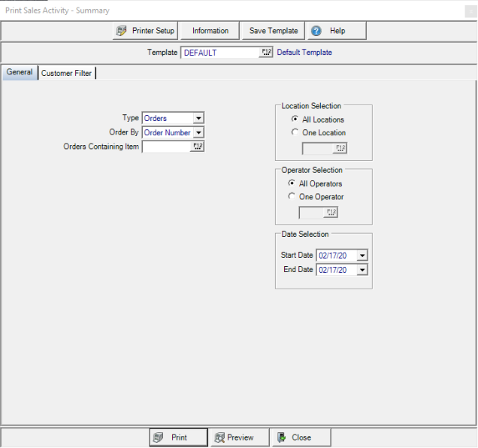Click the Save Template button
The height and width of the screenshot is (448, 478).
(274, 31)
